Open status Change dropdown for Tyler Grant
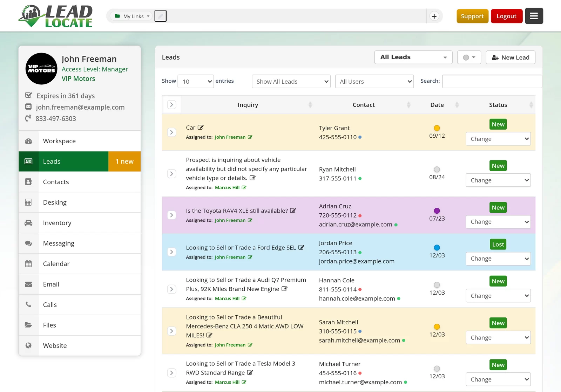The height and width of the screenshot is (392, 561). pyautogui.click(x=498, y=139)
